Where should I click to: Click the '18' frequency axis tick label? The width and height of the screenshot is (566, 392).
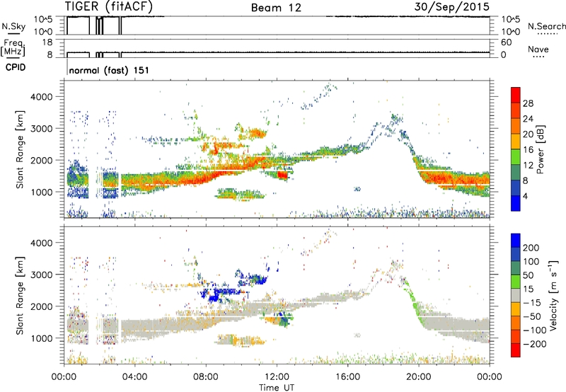point(47,42)
